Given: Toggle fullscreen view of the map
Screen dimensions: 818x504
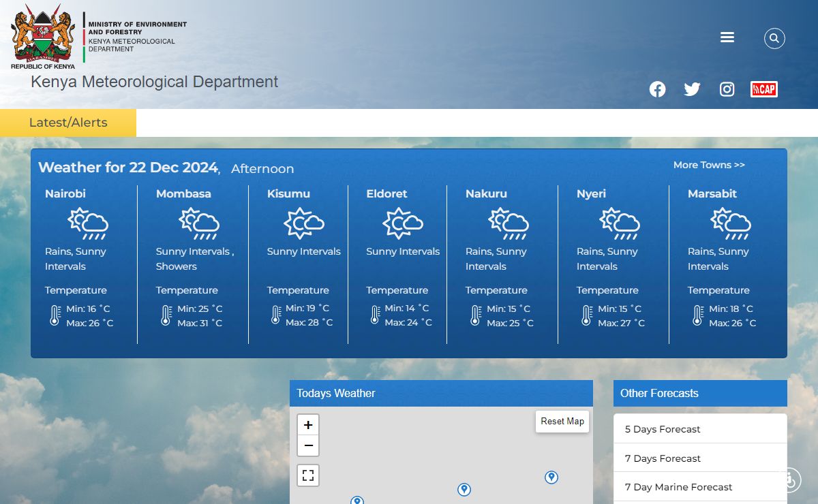Looking at the screenshot, I should point(308,475).
